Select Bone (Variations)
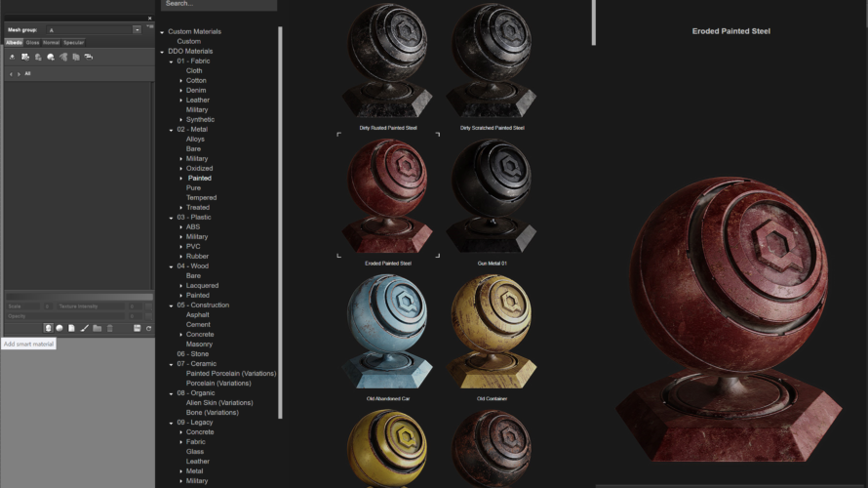 tap(212, 413)
